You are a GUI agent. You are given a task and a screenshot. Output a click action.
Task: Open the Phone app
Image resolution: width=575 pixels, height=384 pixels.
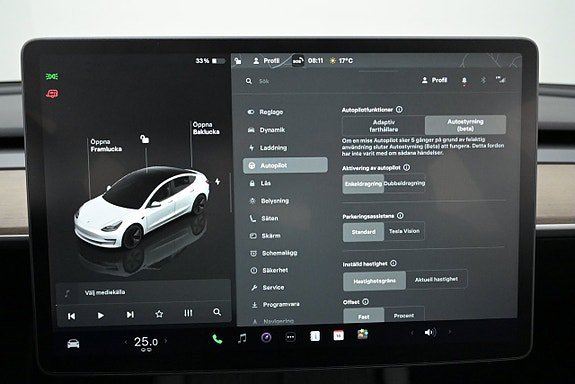pyautogui.click(x=217, y=339)
